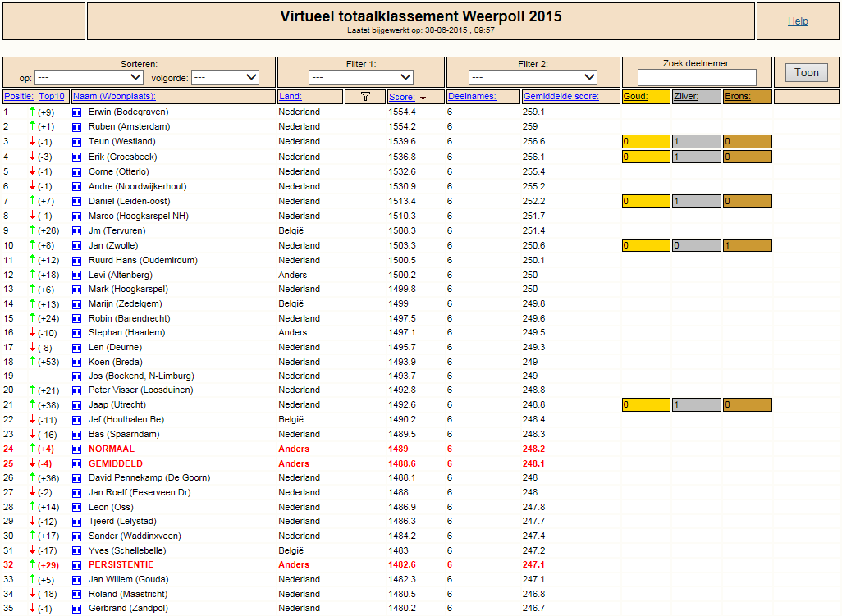Focus the Zoek deelnemer search field
The image size is (842, 616).
pos(697,77)
